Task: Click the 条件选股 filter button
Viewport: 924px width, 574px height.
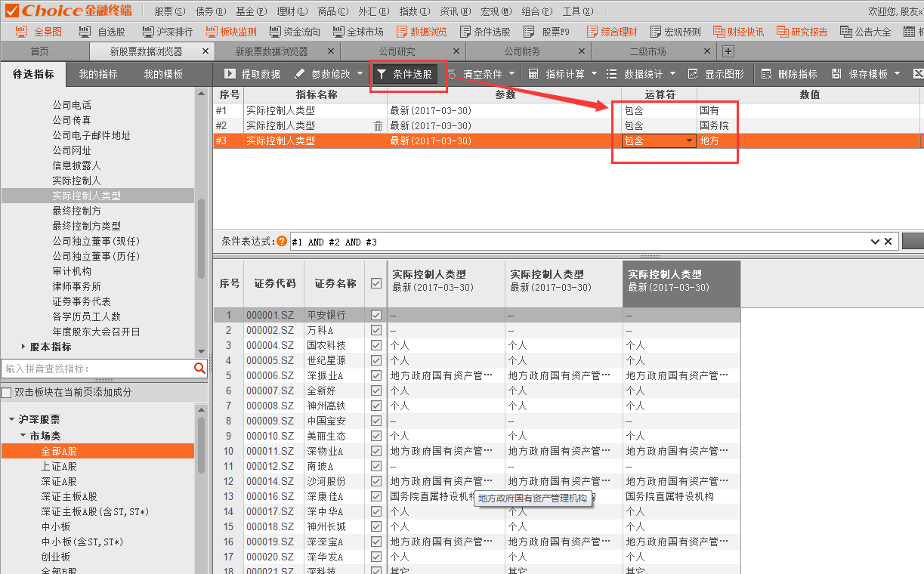Action: pyautogui.click(x=404, y=74)
